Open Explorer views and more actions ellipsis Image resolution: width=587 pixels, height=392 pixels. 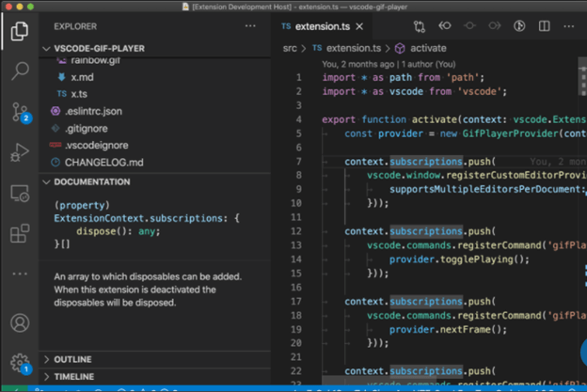coord(250,26)
